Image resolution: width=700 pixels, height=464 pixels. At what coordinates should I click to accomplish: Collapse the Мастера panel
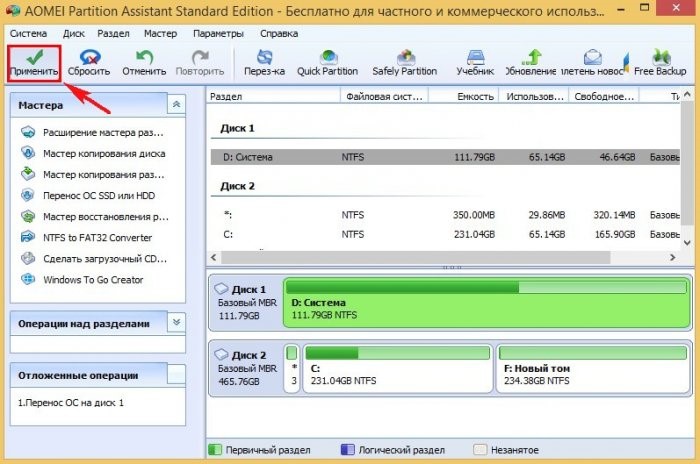[x=176, y=105]
